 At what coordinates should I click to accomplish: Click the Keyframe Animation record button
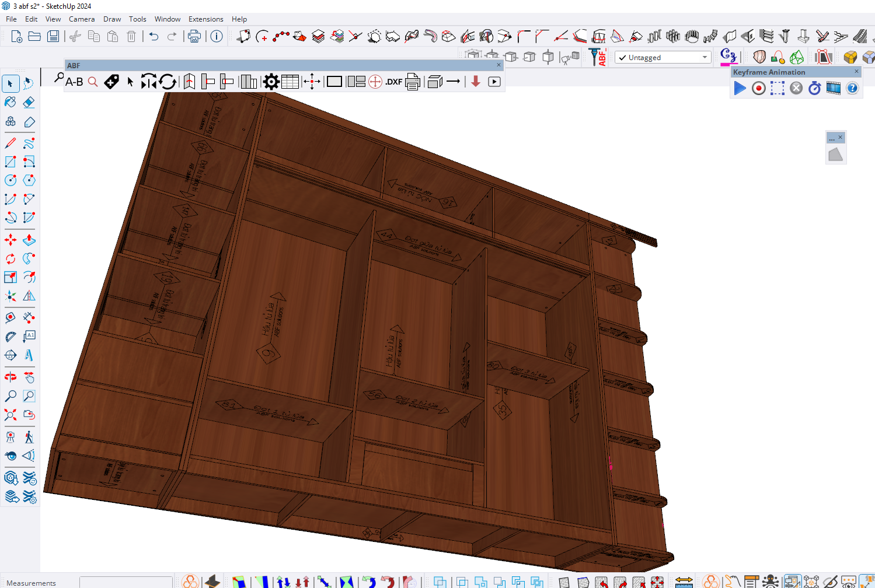[758, 88]
